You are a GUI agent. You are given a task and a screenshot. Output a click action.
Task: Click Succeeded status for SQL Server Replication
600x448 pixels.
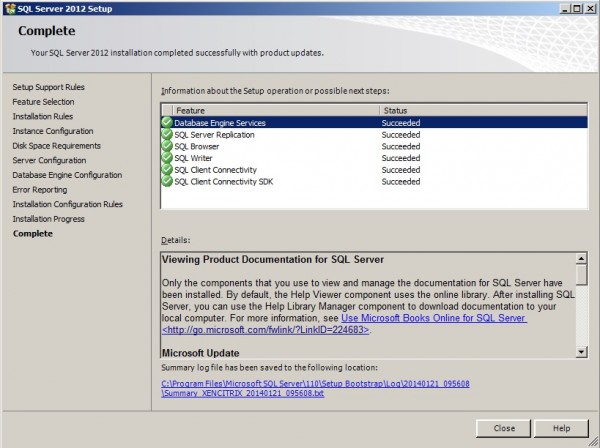tap(401, 135)
